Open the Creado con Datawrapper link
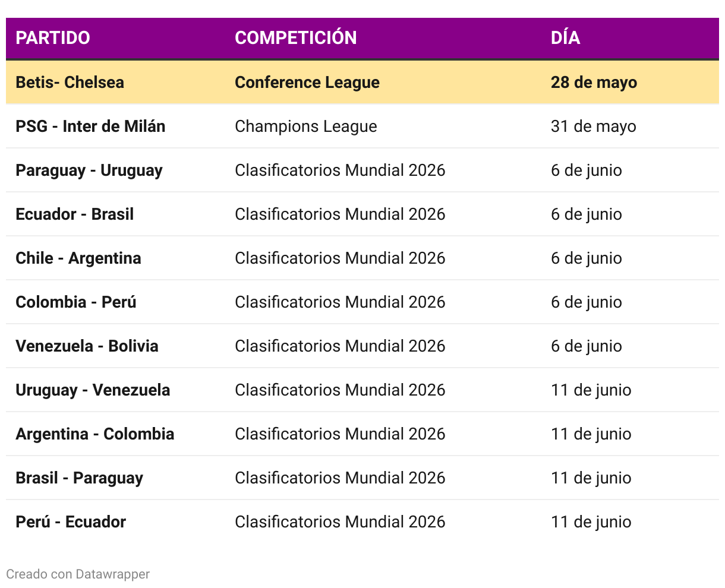This screenshot has height=588, width=725. (78, 574)
